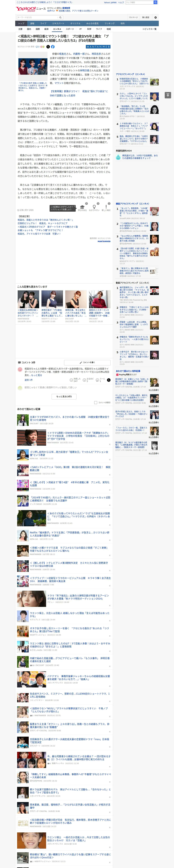The width and height of the screenshot is (174, 868).
Task: Open the settings gear icon
Action: tap(155, 18)
